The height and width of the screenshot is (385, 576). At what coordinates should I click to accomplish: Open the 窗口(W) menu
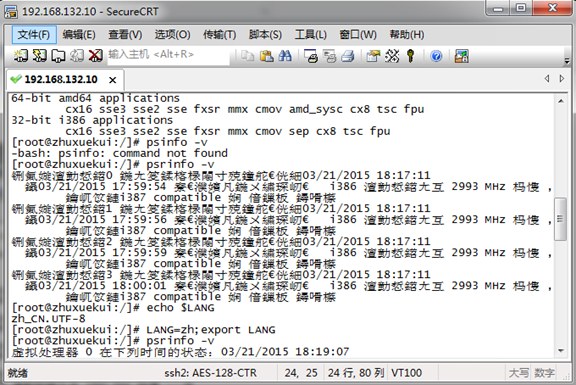point(358,35)
